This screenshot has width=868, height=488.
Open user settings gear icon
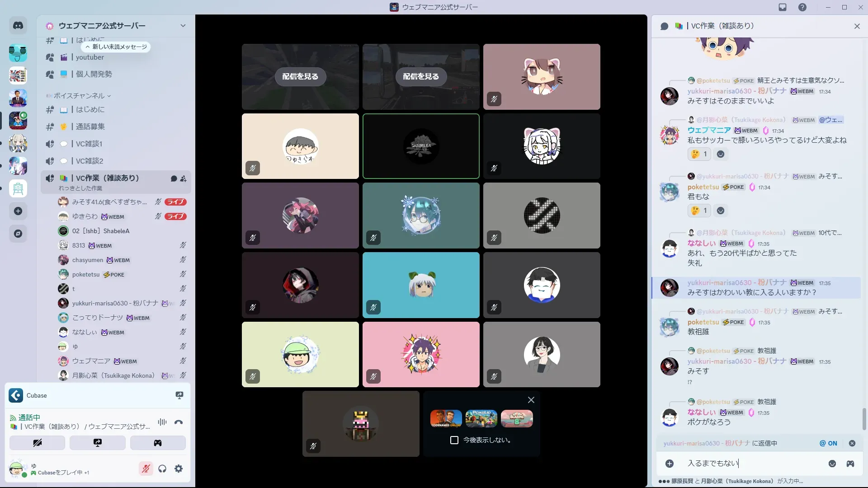(179, 469)
